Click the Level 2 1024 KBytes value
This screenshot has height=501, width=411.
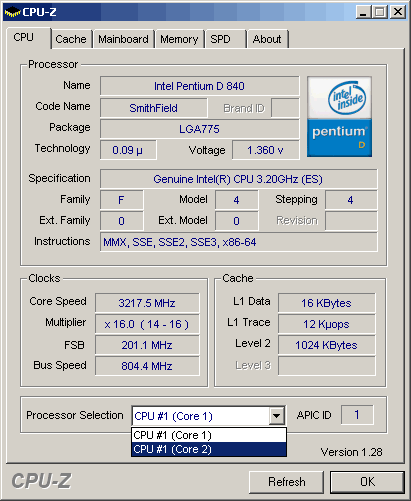tap(327, 345)
